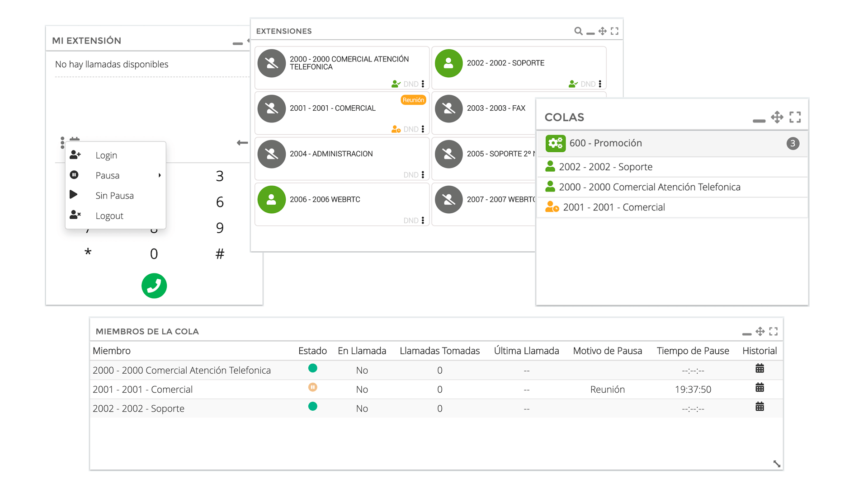
Task: Select queue 600 - Promoción
Action: (672, 144)
